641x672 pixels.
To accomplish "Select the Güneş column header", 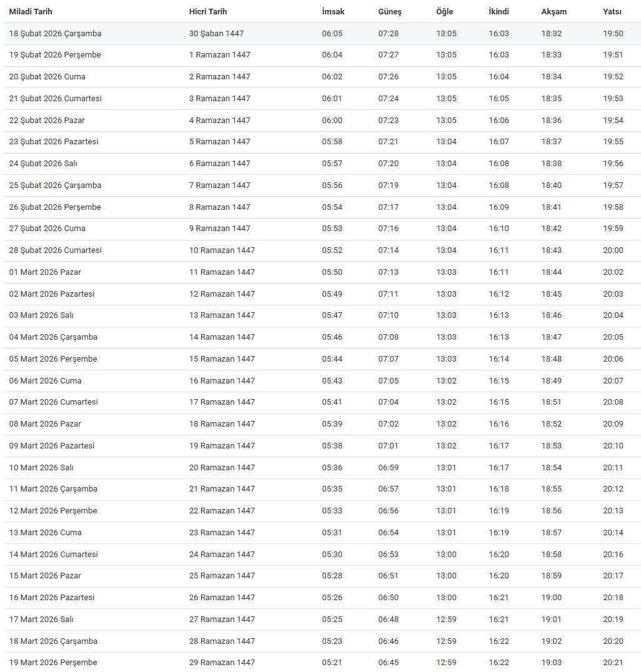I will [390, 12].
